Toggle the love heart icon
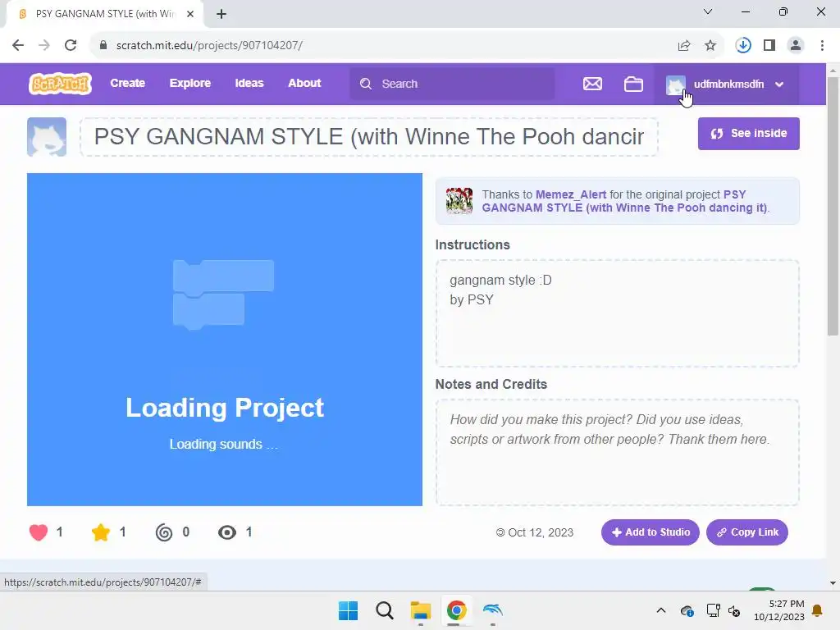The image size is (840, 630). click(38, 532)
